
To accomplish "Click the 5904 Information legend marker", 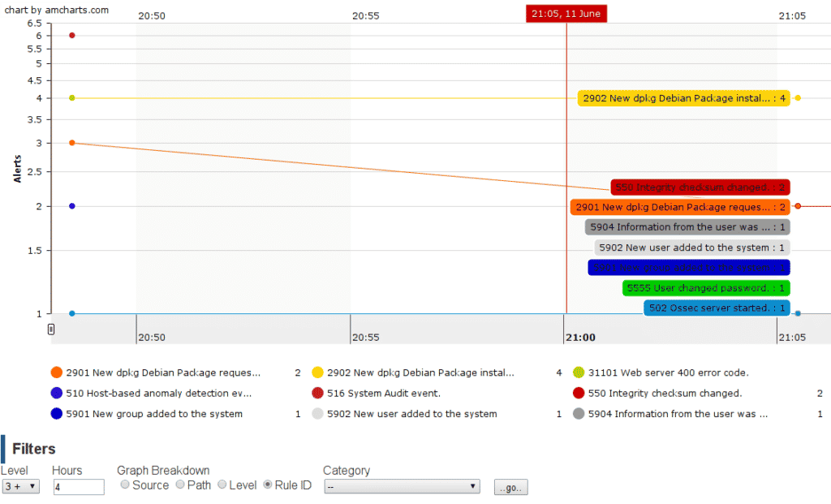I will tap(579, 414).
